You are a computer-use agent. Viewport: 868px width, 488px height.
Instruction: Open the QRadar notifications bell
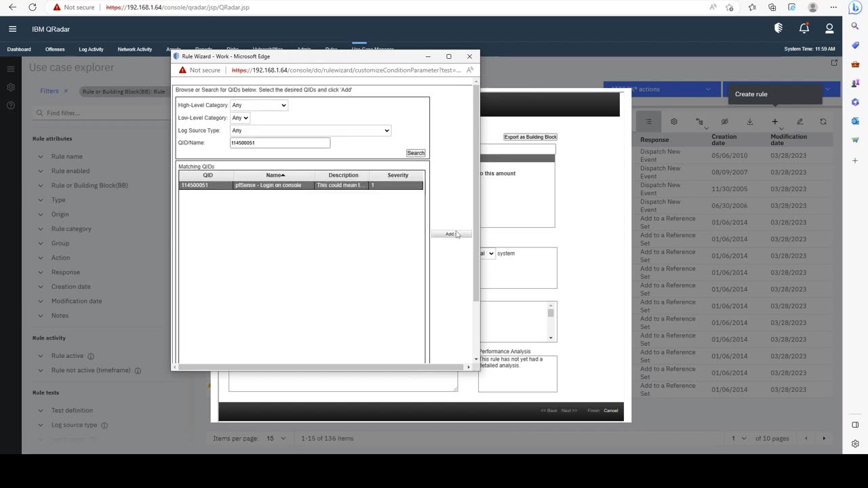tap(804, 28)
